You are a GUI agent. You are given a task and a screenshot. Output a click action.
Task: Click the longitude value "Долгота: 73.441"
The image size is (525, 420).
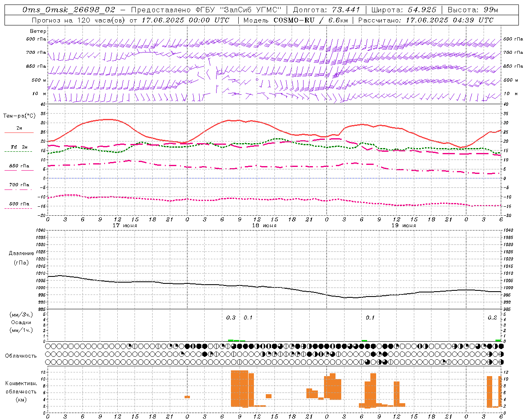(326, 9)
